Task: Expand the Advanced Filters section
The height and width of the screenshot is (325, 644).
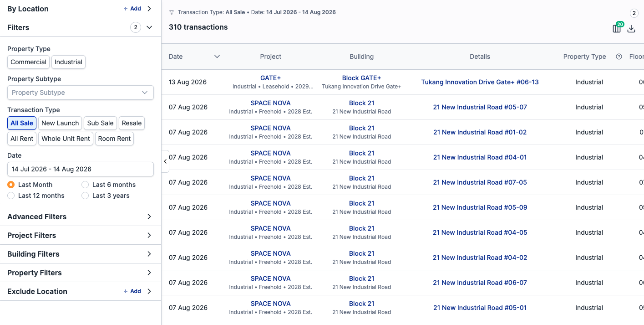Action: [x=81, y=217]
